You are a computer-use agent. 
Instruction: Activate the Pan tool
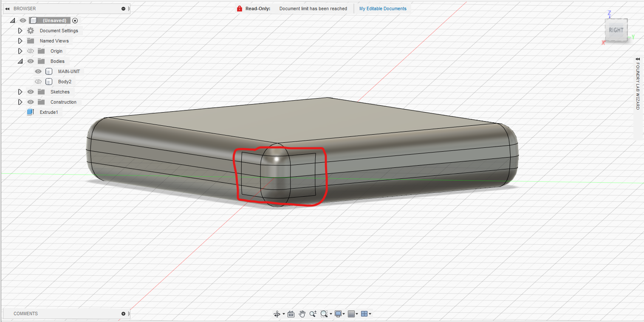(302, 314)
